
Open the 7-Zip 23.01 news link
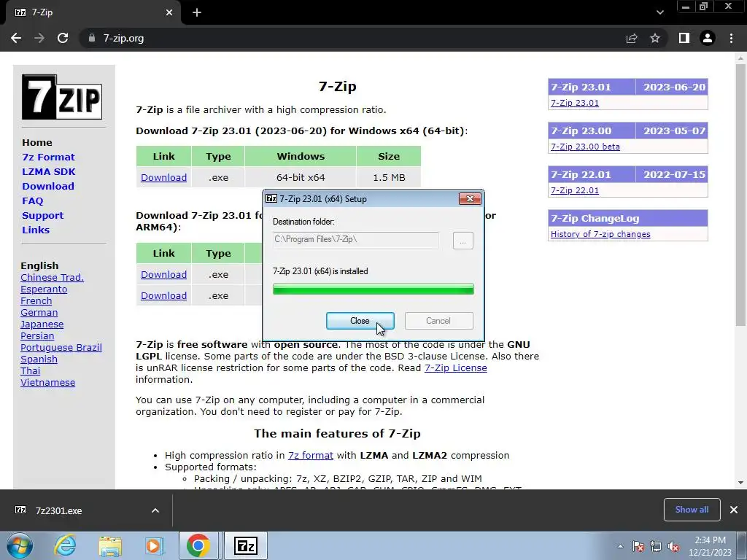tap(575, 103)
